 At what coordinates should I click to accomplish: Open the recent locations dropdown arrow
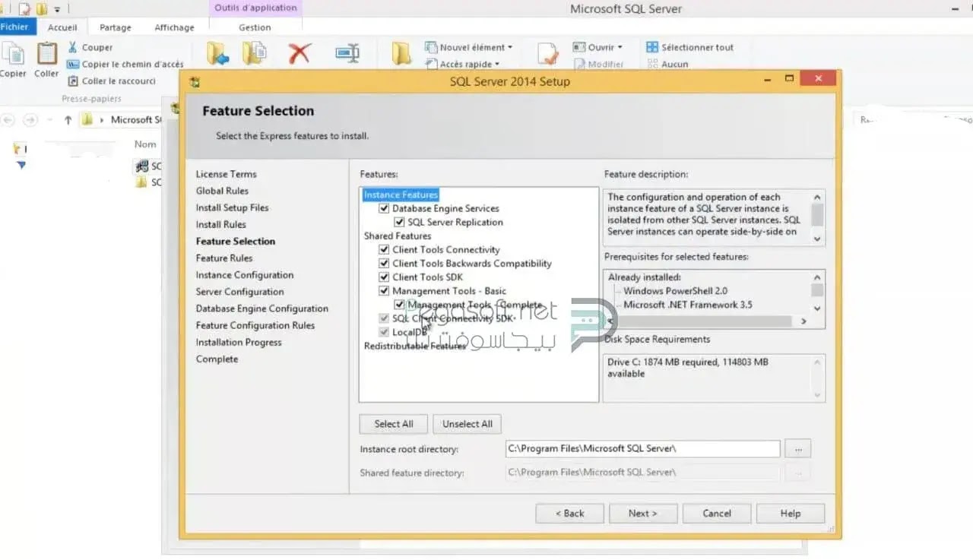[50, 120]
